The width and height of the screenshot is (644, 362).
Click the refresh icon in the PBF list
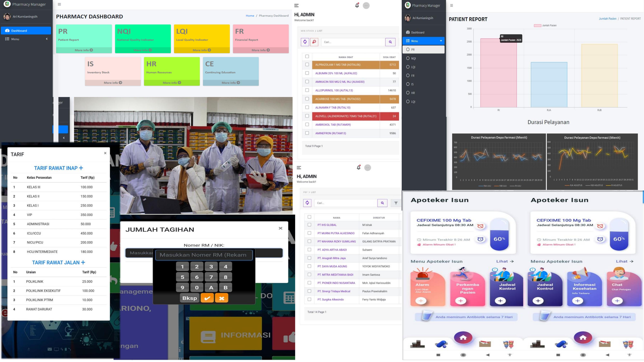(307, 203)
